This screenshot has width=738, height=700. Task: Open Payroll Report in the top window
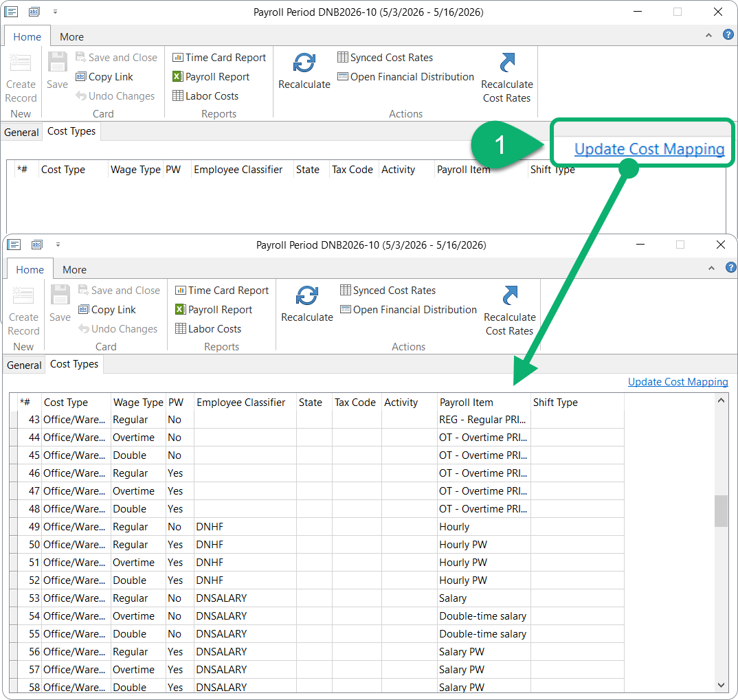pyautogui.click(x=211, y=77)
